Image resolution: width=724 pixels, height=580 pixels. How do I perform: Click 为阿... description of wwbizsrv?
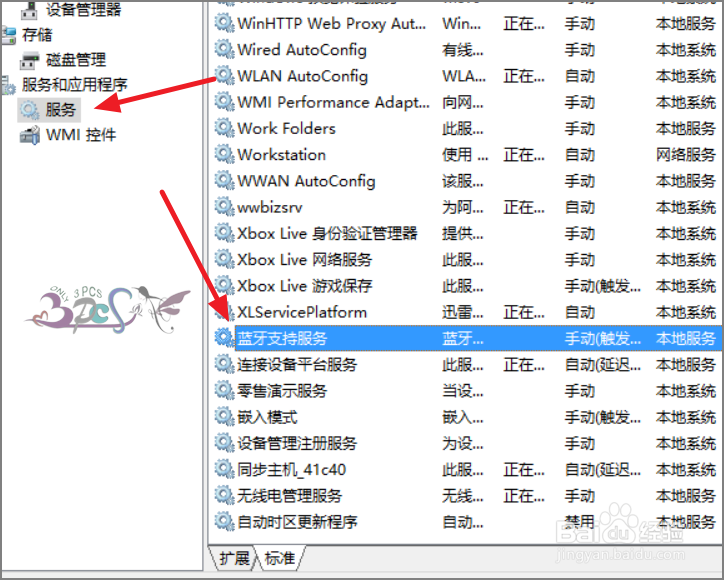tap(463, 207)
